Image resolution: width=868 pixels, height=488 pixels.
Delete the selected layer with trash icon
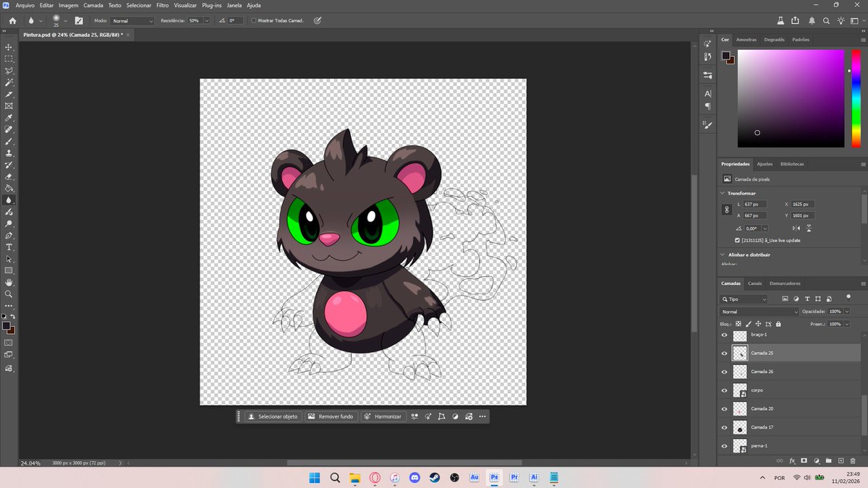click(853, 461)
